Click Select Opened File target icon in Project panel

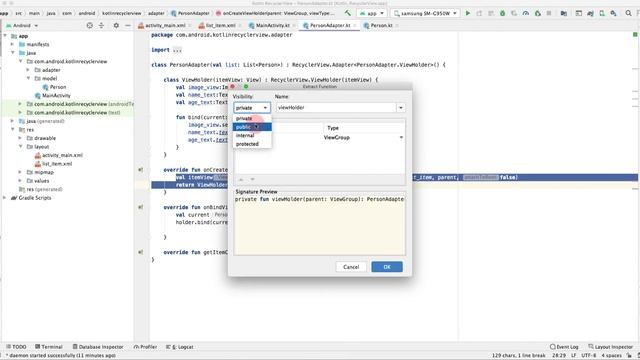[89, 25]
